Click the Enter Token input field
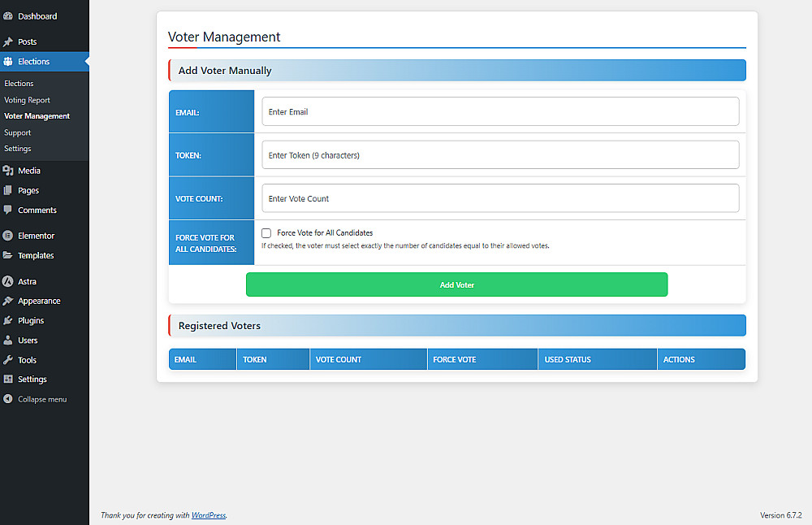Screen dimensions: 812x525 [x=500, y=155]
